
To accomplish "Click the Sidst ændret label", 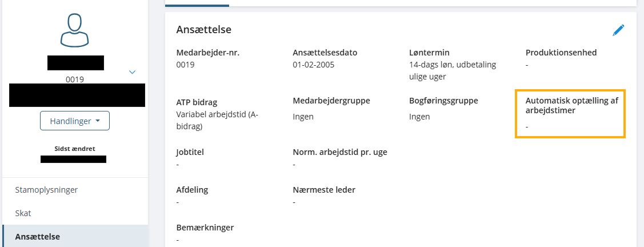I will click(74, 149).
